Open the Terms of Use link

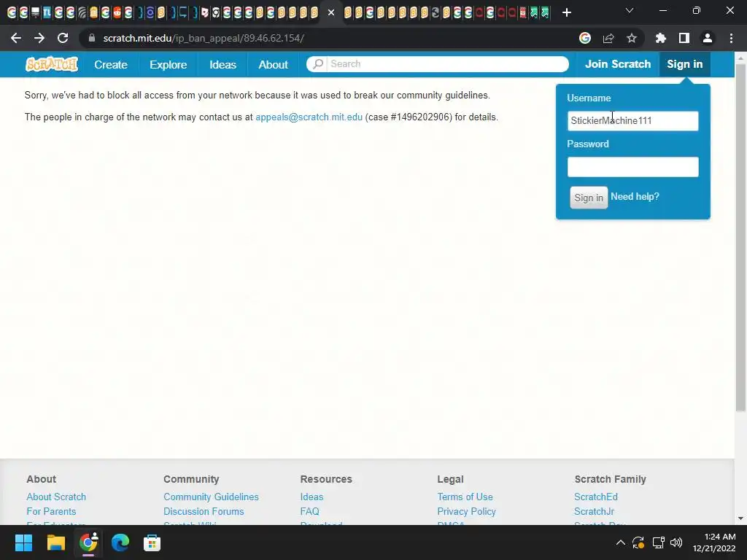coord(465,497)
